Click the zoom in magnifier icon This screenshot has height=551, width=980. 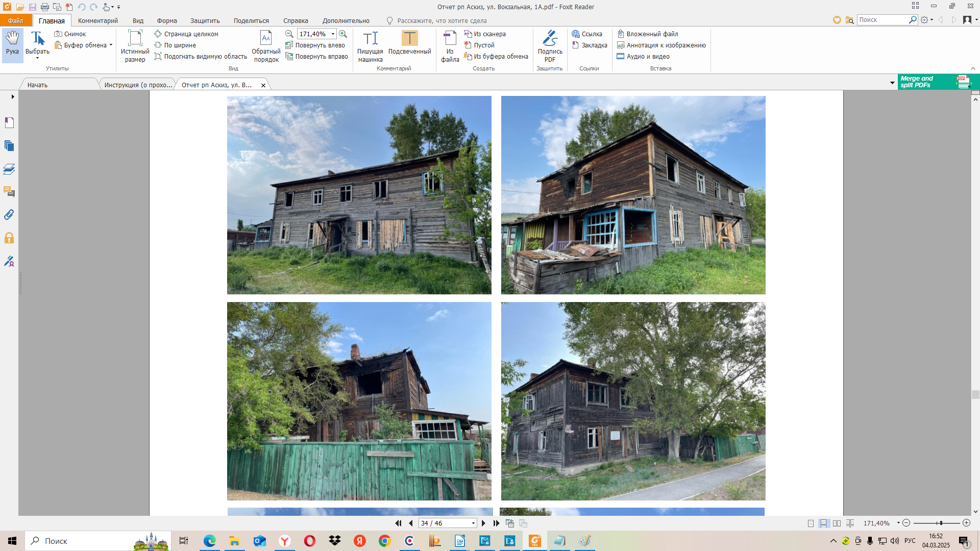(343, 34)
